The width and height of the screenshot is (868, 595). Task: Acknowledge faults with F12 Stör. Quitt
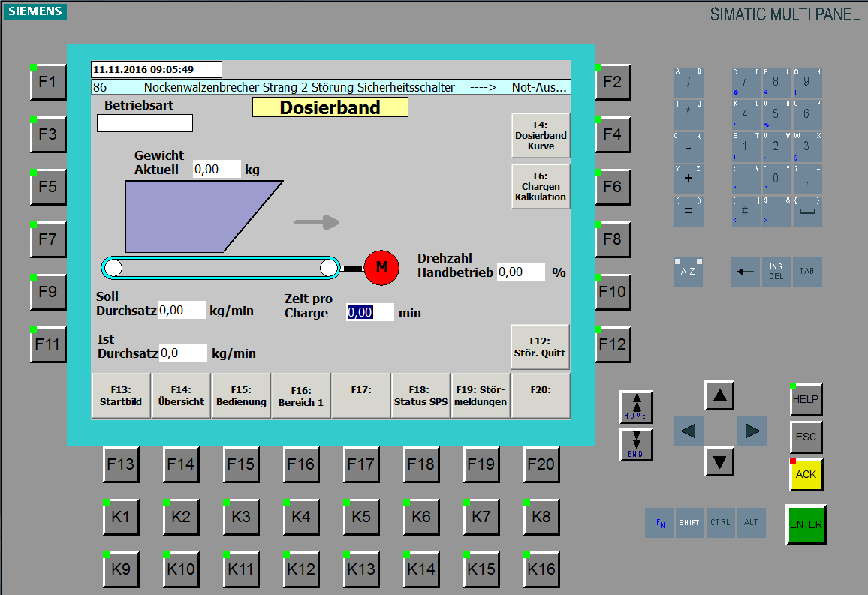[x=540, y=347]
